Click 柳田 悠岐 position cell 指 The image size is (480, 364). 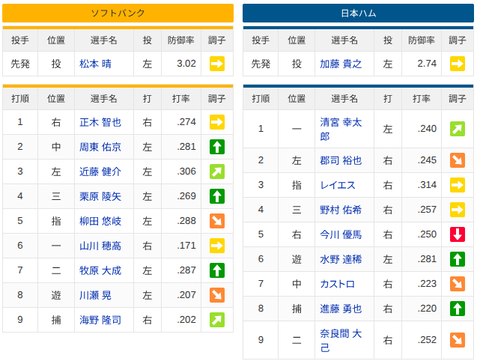[x=56, y=221]
